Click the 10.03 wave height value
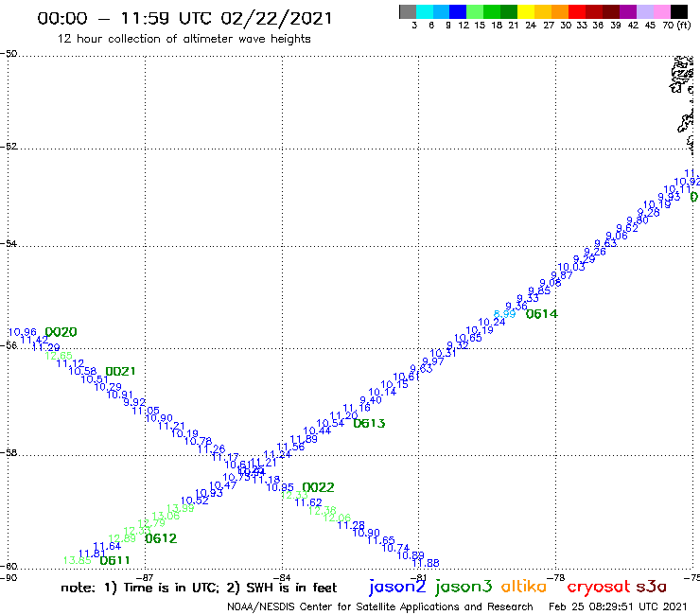This screenshot has width=700, height=615. point(571,267)
